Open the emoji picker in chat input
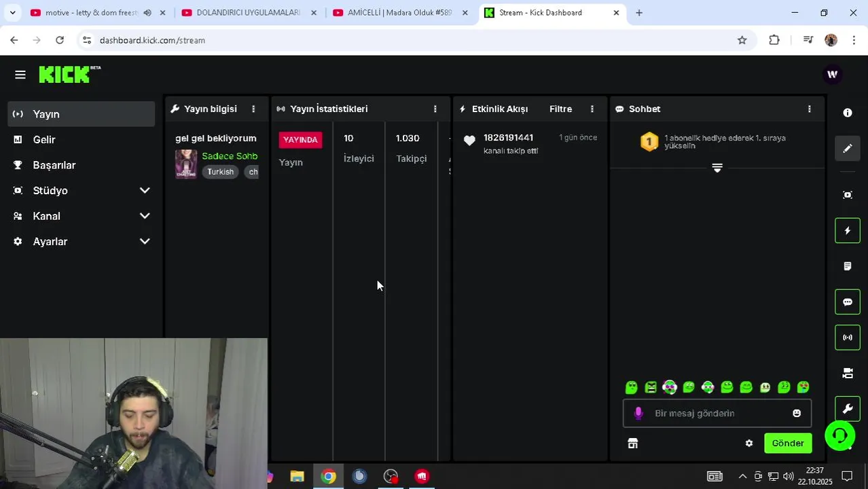Screen dimensions: 868x489 797,413
